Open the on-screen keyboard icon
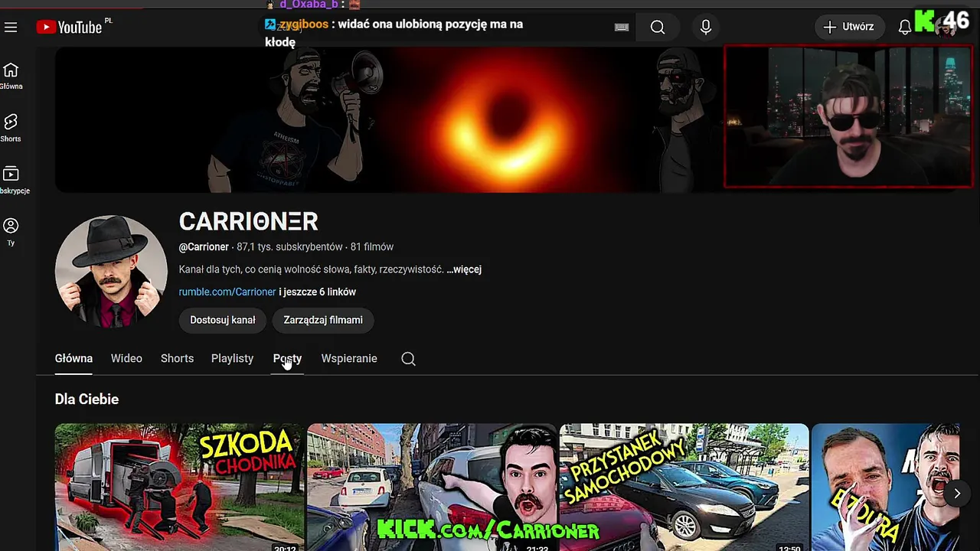This screenshot has width=980, height=551. [622, 28]
